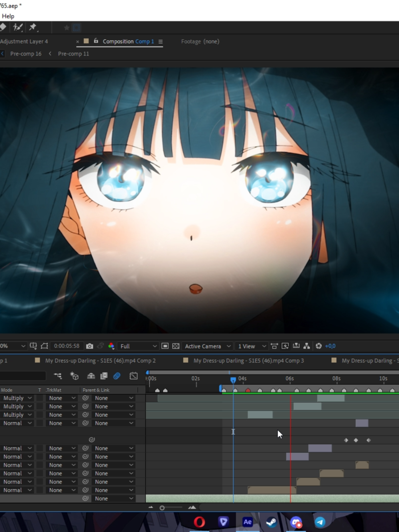Click the back arrow left of Pre-comp 16
The width and height of the screenshot is (399, 532).
coord(2,53)
